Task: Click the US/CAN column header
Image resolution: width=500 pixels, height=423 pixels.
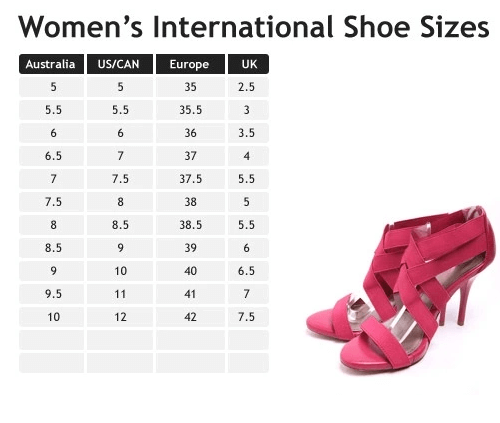Action: 120,64
